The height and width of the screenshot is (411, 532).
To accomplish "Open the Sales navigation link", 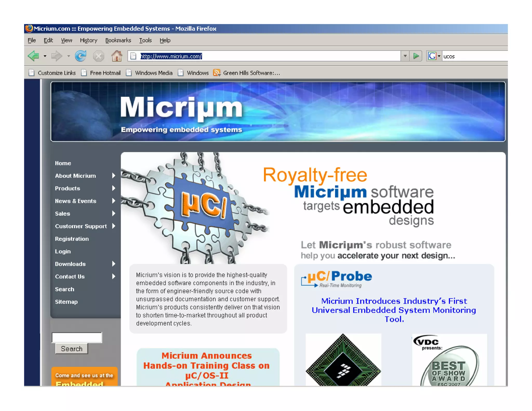I will tap(63, 214).
